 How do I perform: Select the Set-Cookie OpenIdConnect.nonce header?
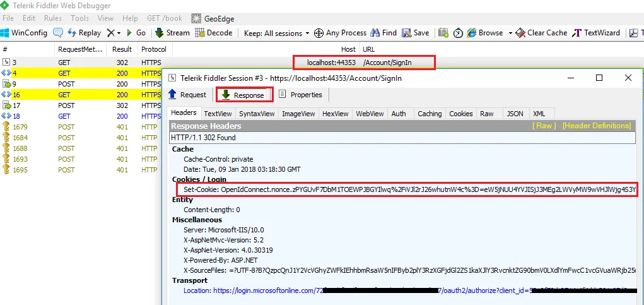pyautogui.click(x=409, y=189)
